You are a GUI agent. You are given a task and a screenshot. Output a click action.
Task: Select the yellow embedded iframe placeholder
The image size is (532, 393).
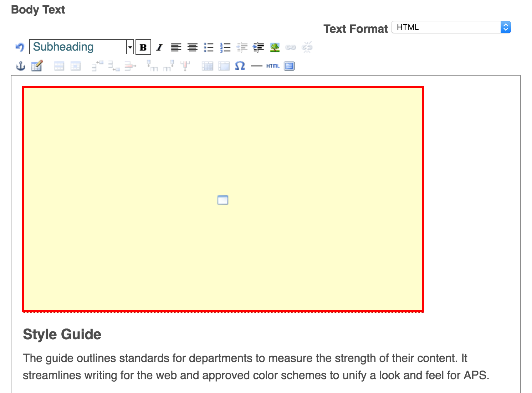point(223,200)
